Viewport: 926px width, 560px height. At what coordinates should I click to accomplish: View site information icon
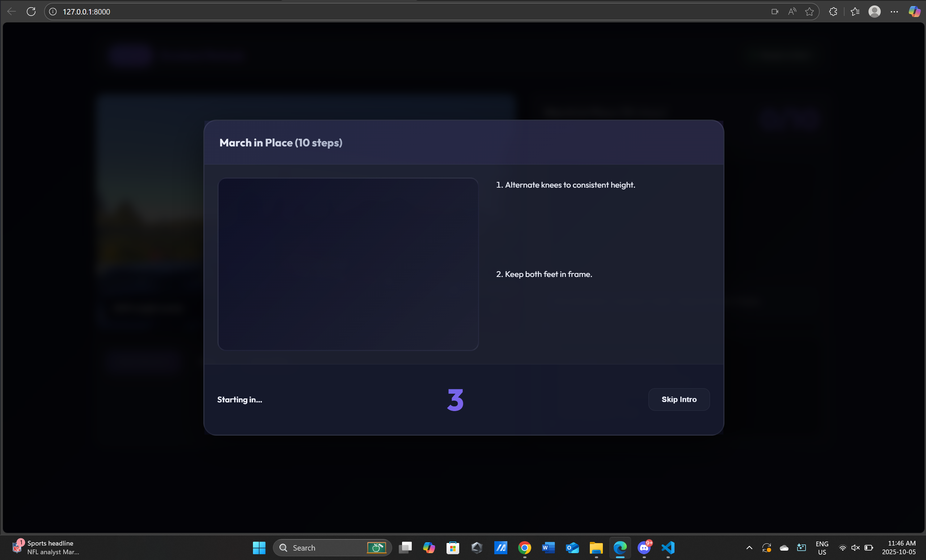[x=53, y=12]
